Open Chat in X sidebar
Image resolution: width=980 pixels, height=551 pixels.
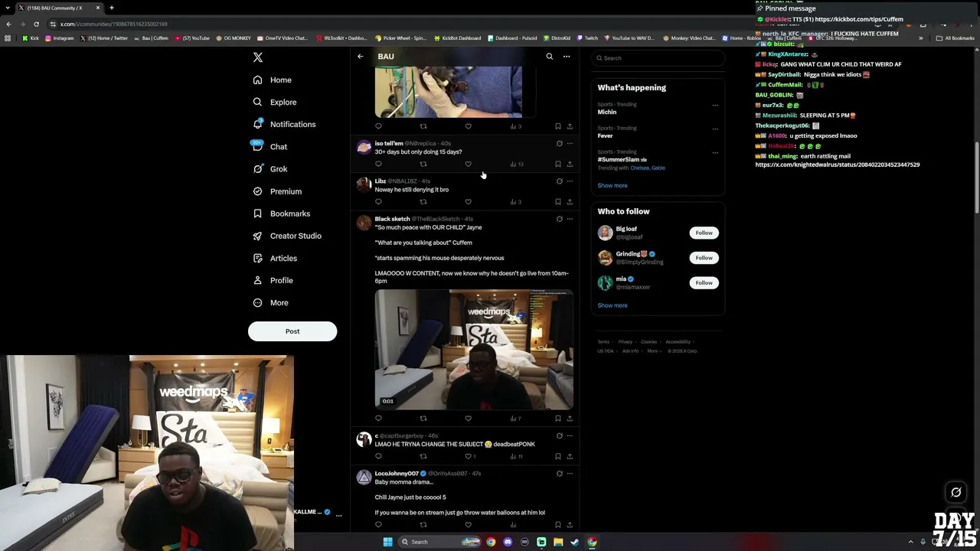pos(269,146)
